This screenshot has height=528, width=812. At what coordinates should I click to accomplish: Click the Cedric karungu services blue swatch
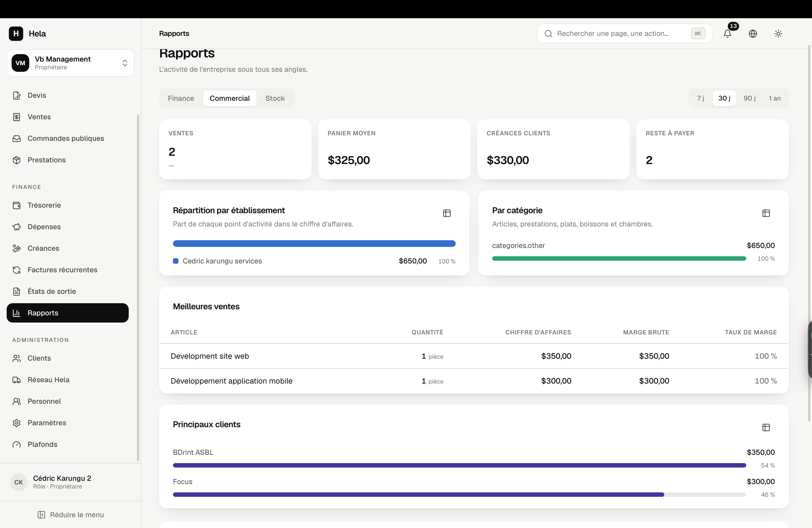(x=176, y=261)
